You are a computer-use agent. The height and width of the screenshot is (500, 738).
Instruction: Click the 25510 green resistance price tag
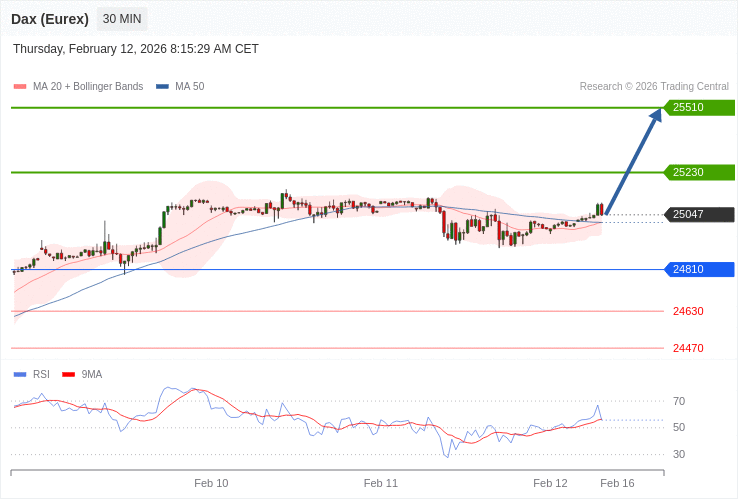699,108
